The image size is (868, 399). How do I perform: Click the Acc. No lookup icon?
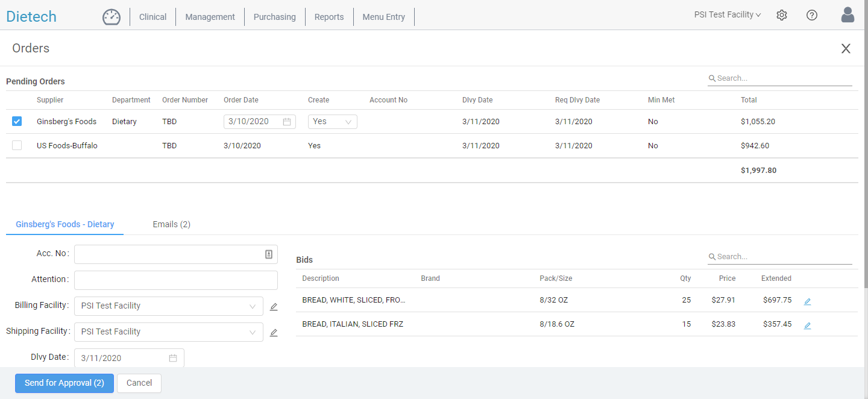[x=269, y=254]
